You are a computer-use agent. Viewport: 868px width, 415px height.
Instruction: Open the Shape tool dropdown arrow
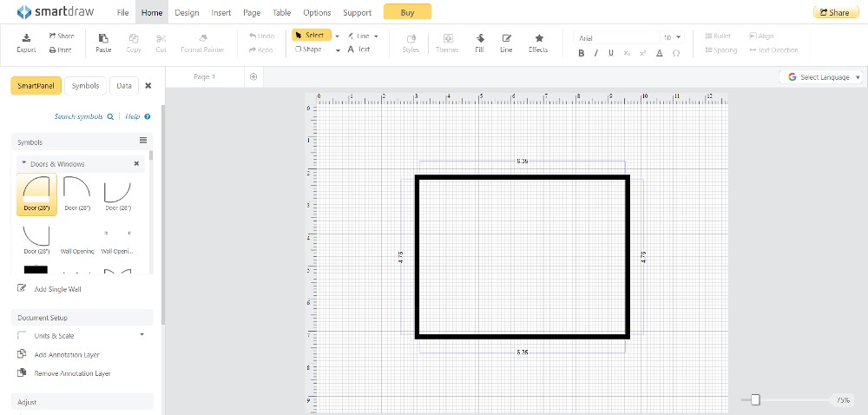[338, 49]
